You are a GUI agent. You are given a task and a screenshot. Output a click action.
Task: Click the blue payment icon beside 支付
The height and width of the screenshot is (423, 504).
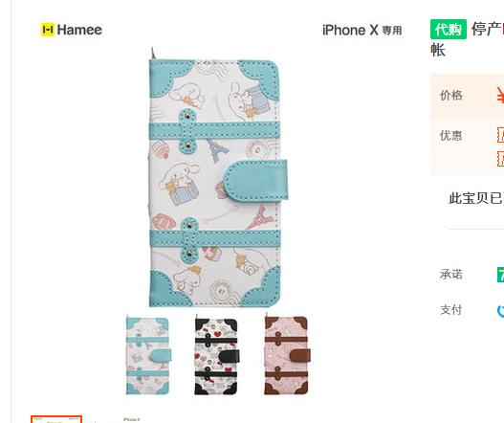501,310
